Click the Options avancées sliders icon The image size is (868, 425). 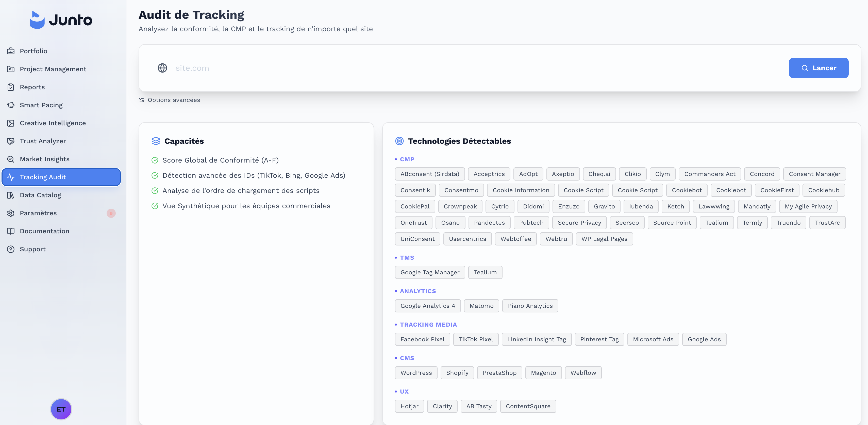point(142,100)
